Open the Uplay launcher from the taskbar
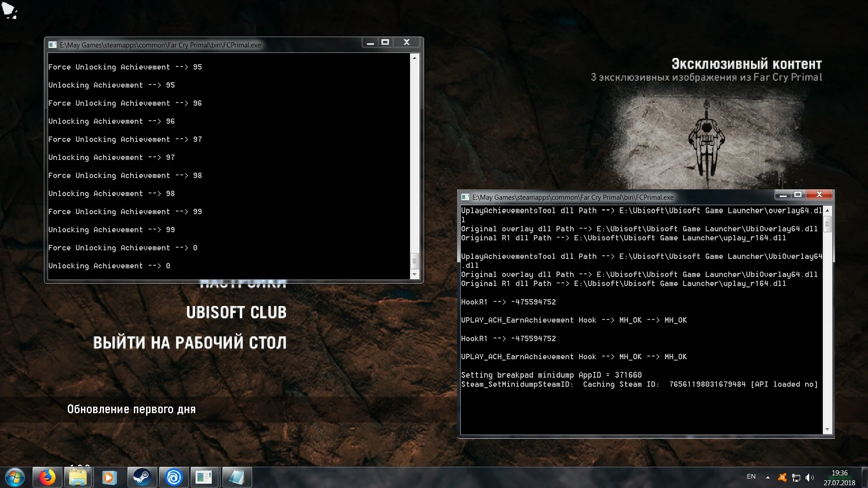The image size is (868, 488). pos(174,477)
